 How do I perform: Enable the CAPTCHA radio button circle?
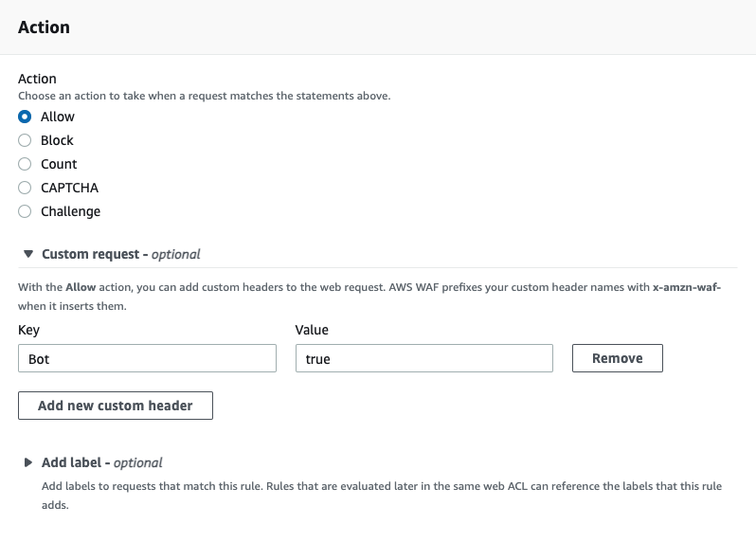click(x=25, y=188)
